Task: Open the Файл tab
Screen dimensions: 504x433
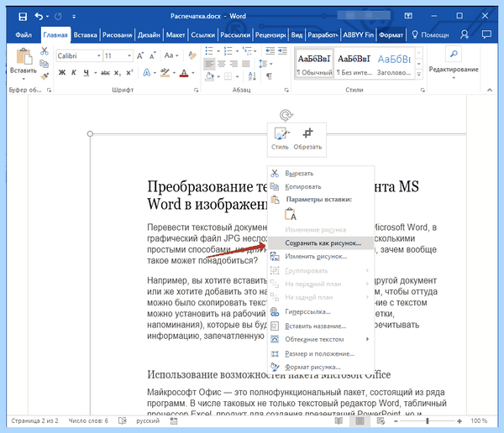Action: tap(24, 34)
